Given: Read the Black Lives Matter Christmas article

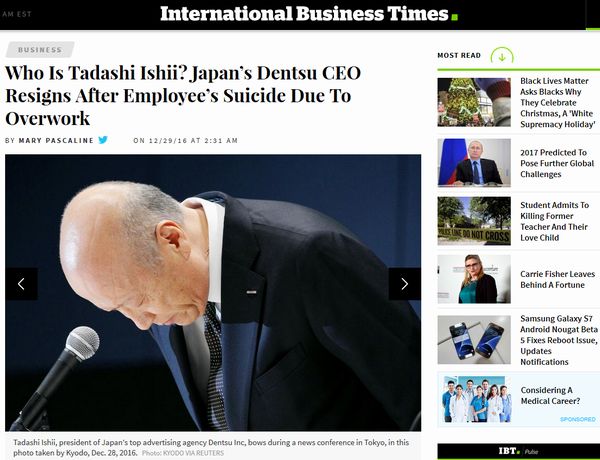Looking at the screenshot, I should click(x=558, y=103).
